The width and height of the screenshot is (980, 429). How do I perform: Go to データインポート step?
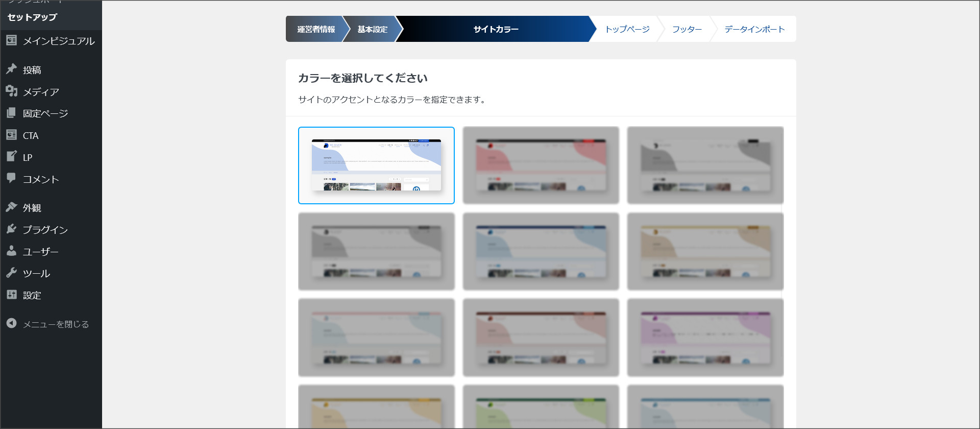pyautogui.click(x=754, y=29)
